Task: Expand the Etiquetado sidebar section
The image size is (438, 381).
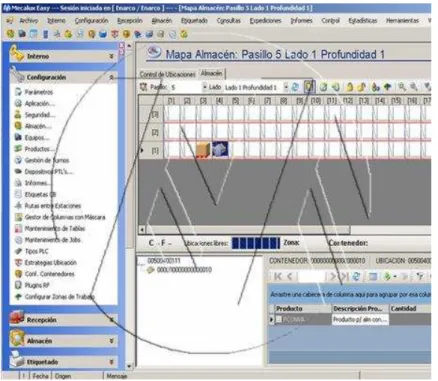Action: 111,362
